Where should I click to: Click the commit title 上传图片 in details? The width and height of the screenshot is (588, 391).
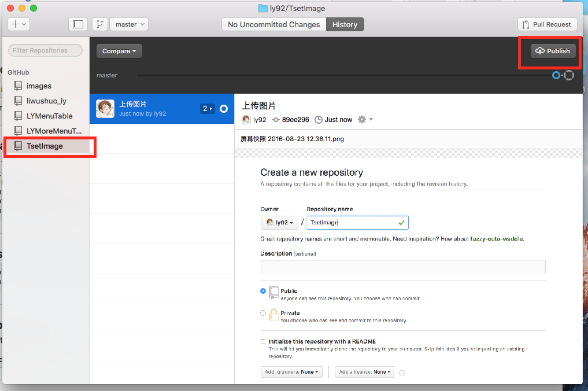pyautogui.click(x=259, y=106)
